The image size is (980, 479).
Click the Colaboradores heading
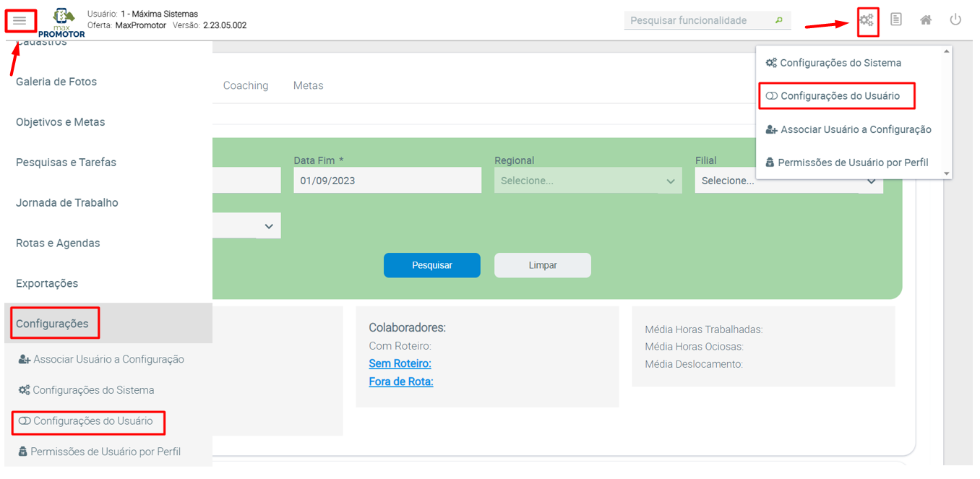[408, 327]
